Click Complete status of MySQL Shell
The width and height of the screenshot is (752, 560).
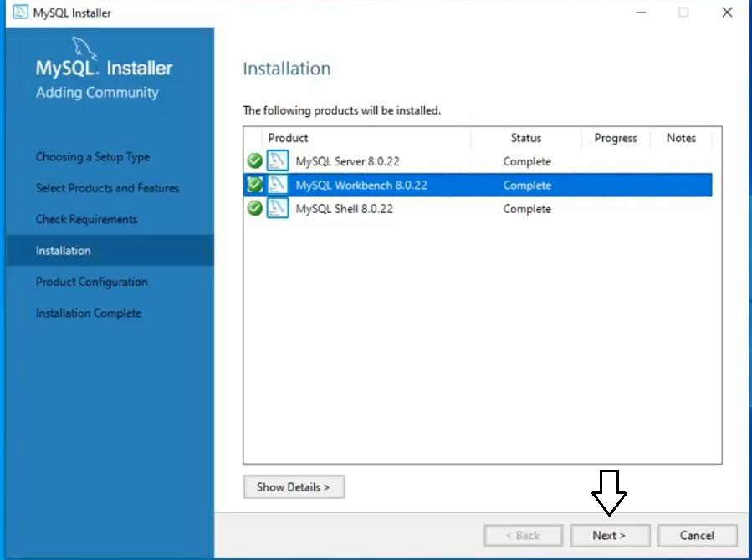[x=527, y=209]
